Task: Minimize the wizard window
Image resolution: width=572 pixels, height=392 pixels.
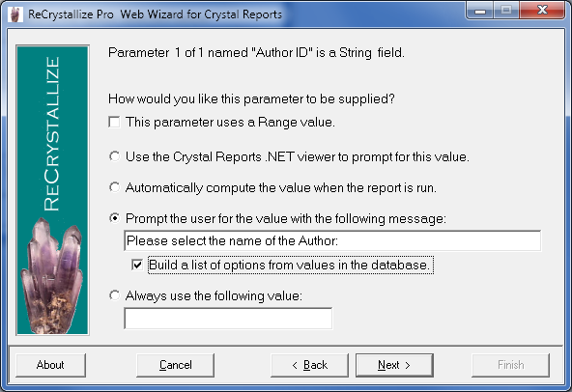Action: [x=480, y=11]
